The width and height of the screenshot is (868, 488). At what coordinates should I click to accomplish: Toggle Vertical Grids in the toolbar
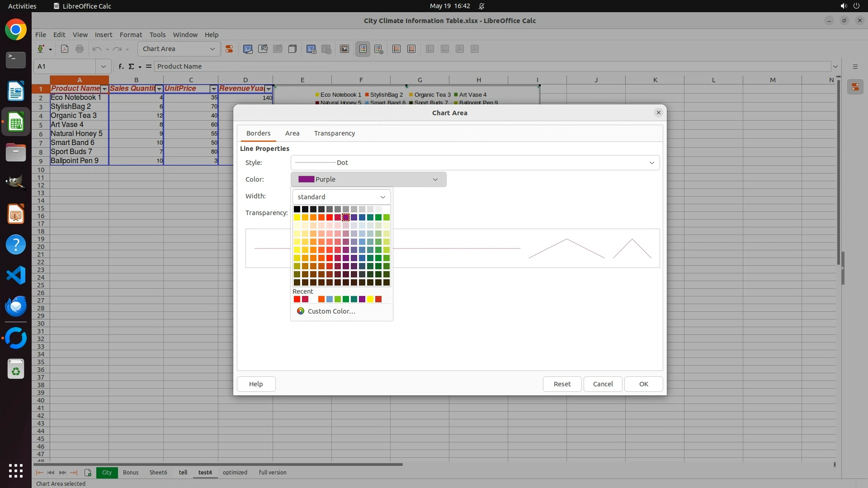(x=411, y=49)
